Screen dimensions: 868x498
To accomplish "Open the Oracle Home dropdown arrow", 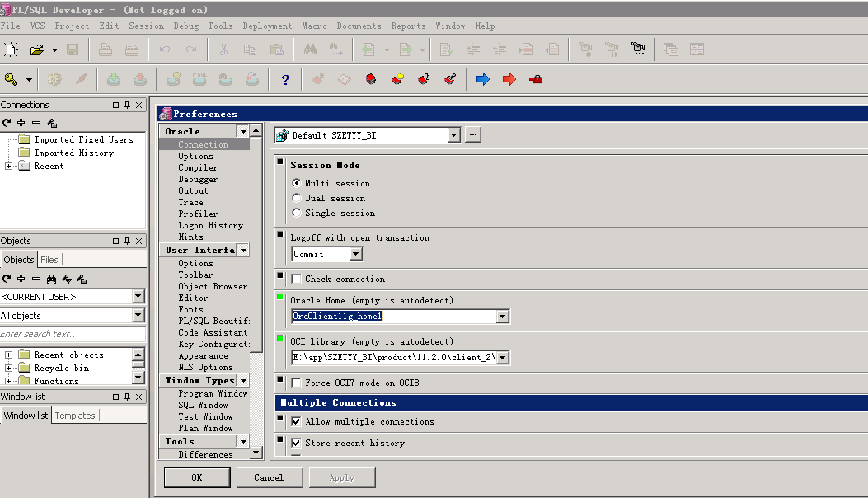I will tap(503, 317).
